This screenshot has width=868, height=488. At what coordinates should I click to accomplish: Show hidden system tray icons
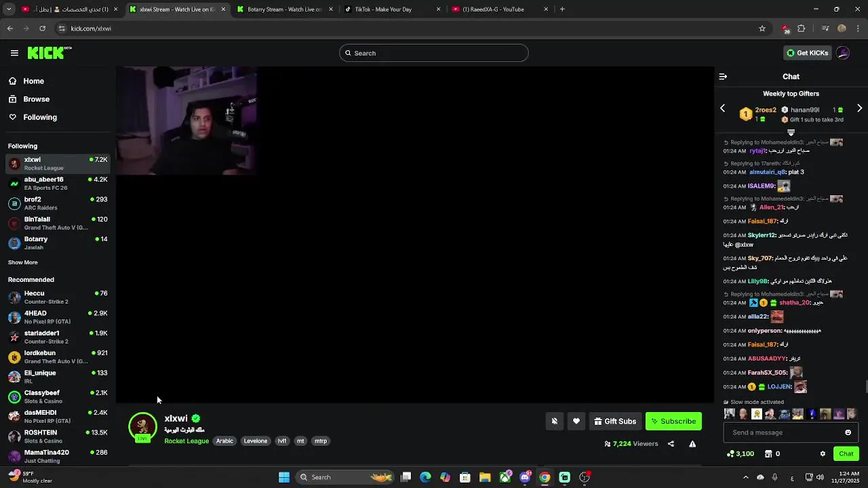pos(746,477)
